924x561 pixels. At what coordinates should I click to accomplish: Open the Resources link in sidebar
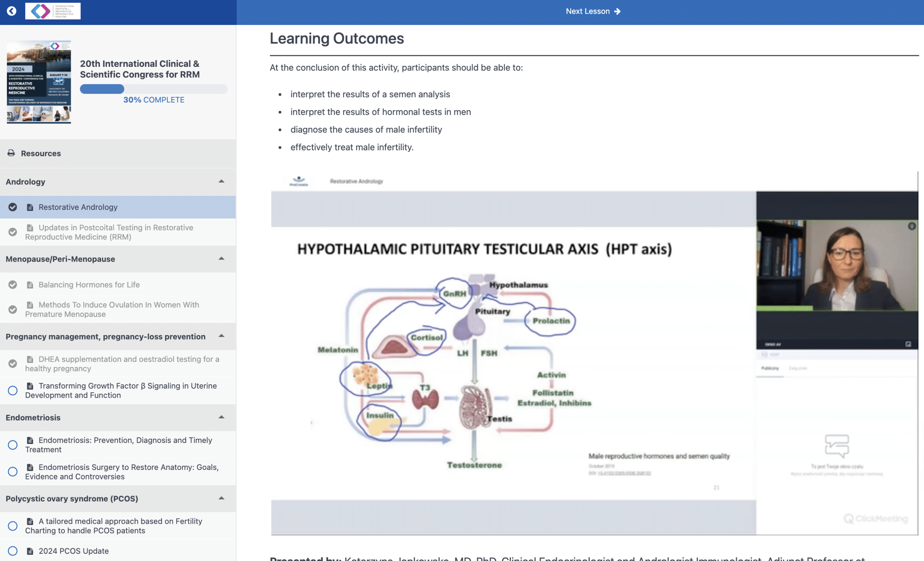point(40,154)
